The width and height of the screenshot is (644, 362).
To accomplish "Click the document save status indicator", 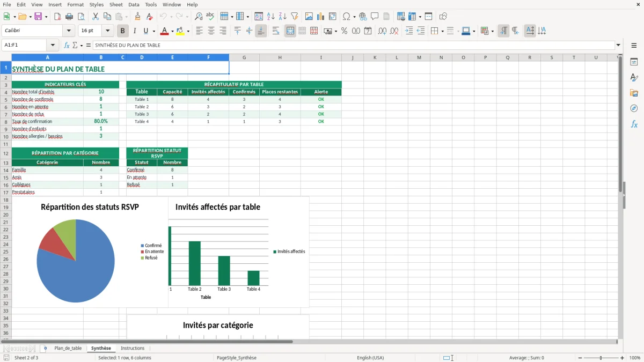I will click(6, 358).
